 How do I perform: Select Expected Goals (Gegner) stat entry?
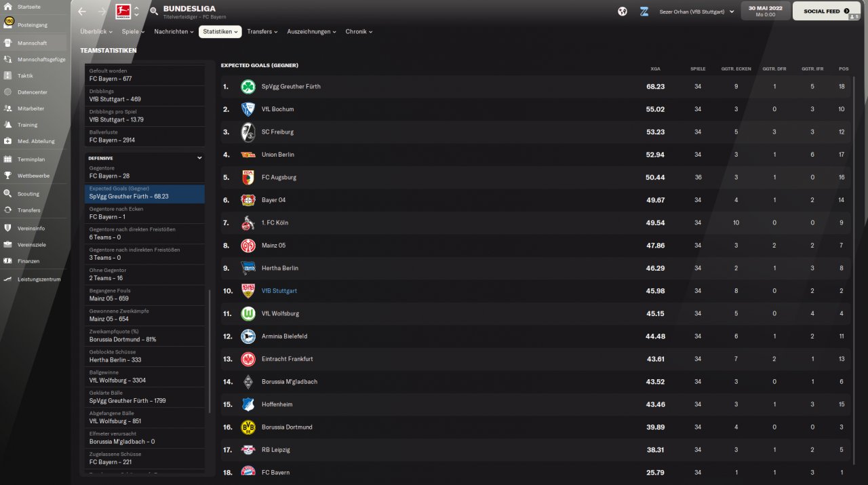(x=144, y=193)
